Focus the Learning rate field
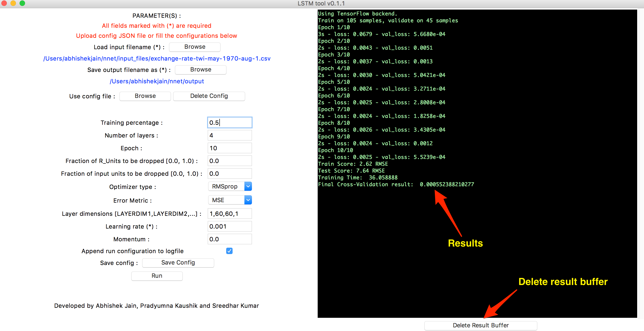Screen dimensions: 644x331 (230, 227)
